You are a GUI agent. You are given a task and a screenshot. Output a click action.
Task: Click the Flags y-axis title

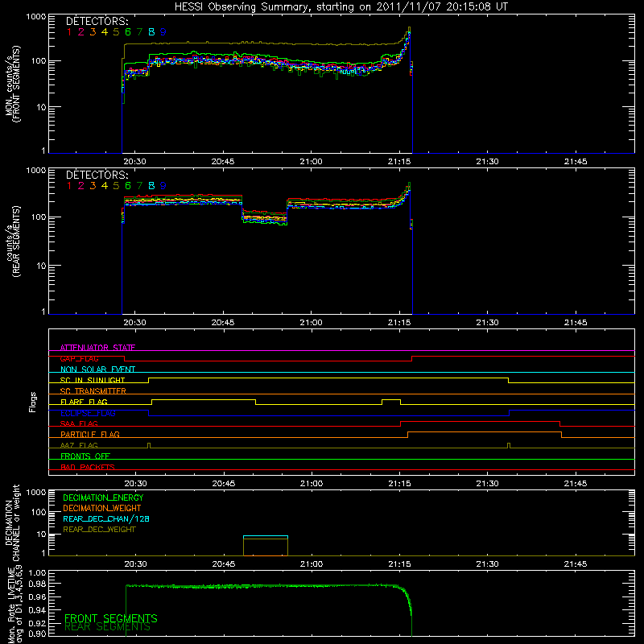(x=32, y=402)
